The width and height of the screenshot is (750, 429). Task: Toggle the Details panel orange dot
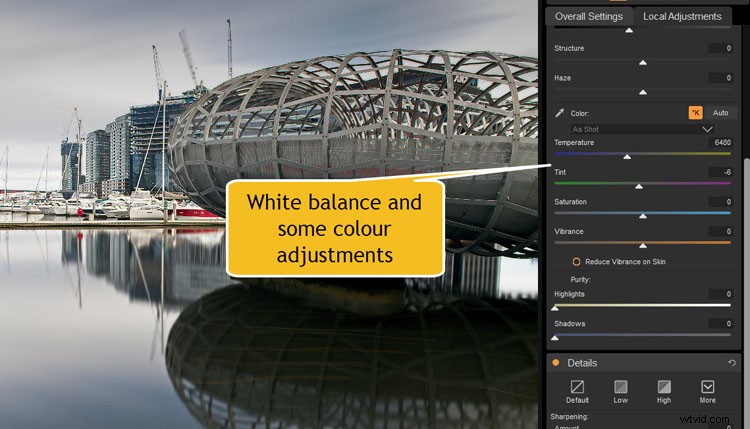(556, 363)
